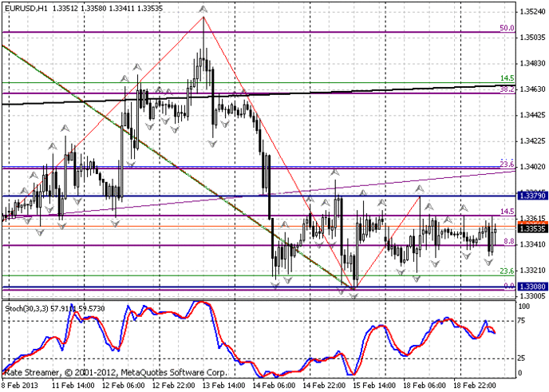Screen dimensions: 549x392
Task: Click the Fibonacci 50.0 level label
Action: [x=505, y=27]
